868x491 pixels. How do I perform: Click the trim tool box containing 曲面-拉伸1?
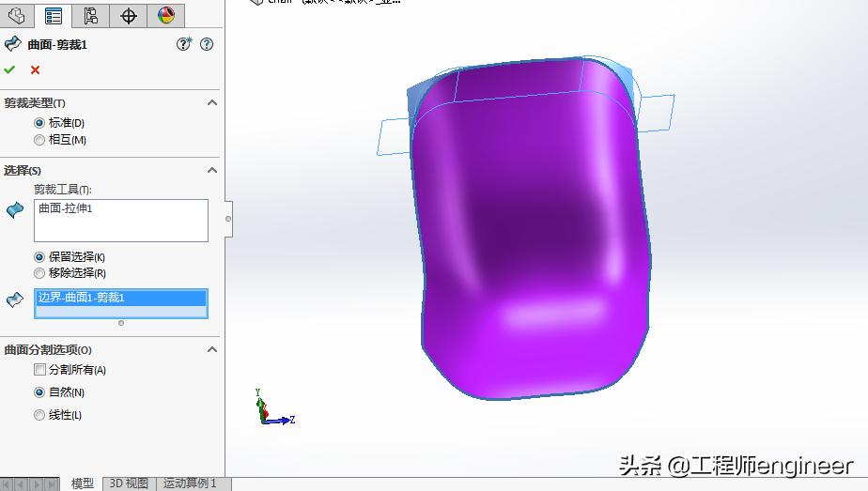coord(120,221)
